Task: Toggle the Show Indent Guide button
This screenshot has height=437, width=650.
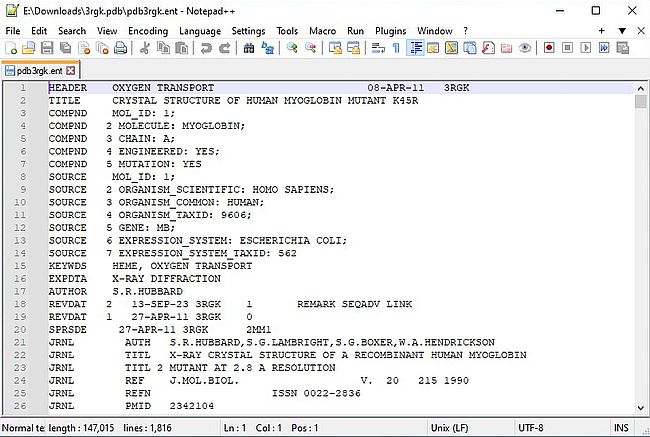Action: pos(415,48)
